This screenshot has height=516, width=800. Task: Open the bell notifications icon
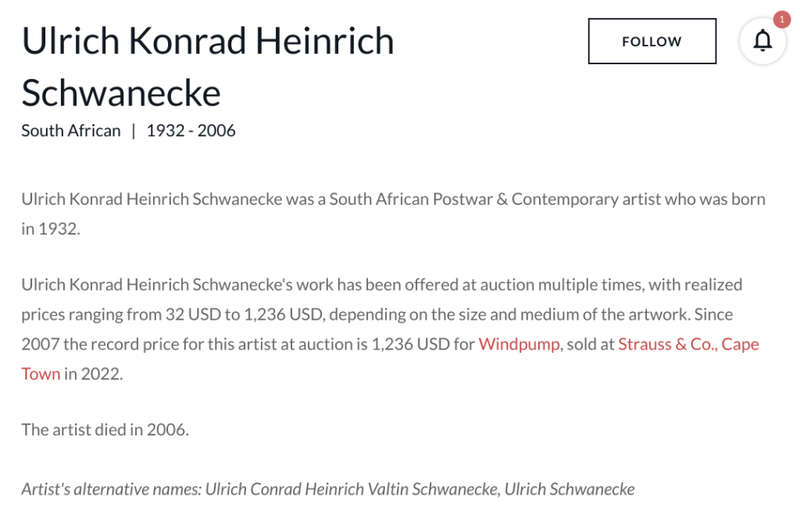(762, 41)
